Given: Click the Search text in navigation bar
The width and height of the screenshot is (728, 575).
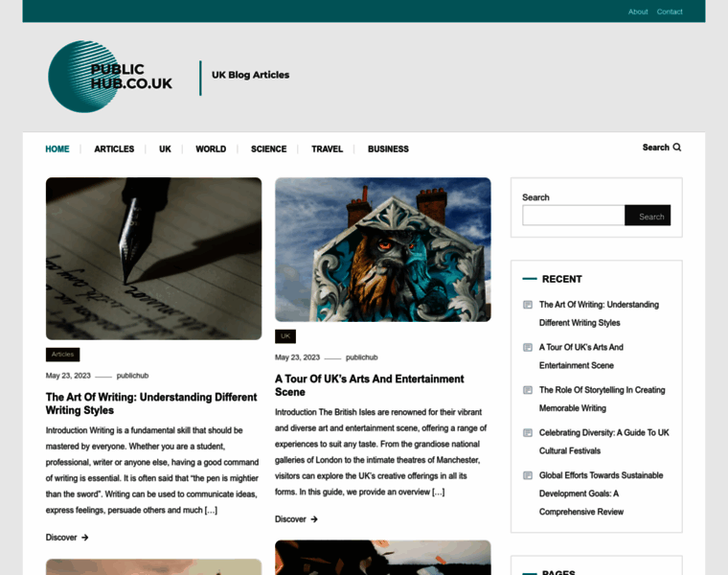Looking at the screenshot, I should 655,148.
